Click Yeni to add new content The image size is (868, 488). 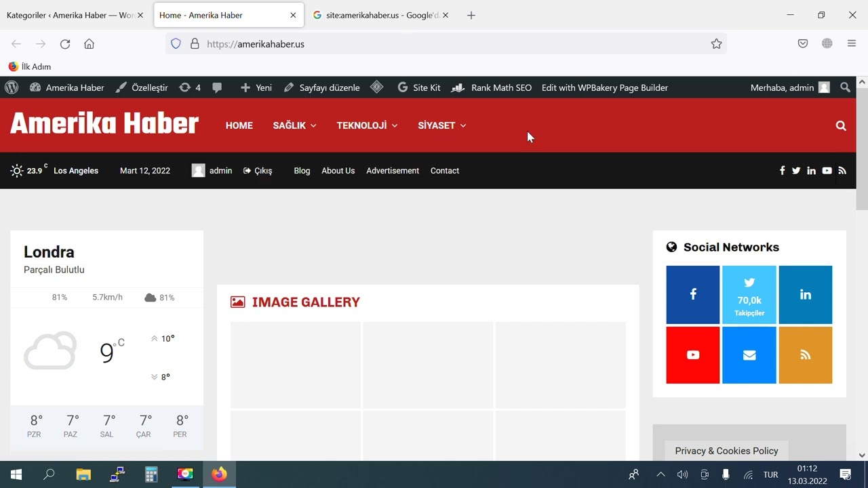pyautogui.click(x=256, y=87)
